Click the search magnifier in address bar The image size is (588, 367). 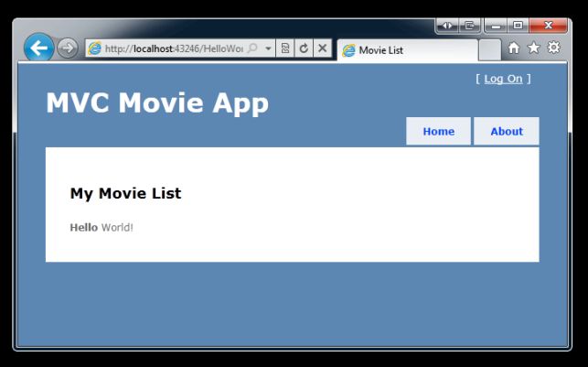click(252, 48)
